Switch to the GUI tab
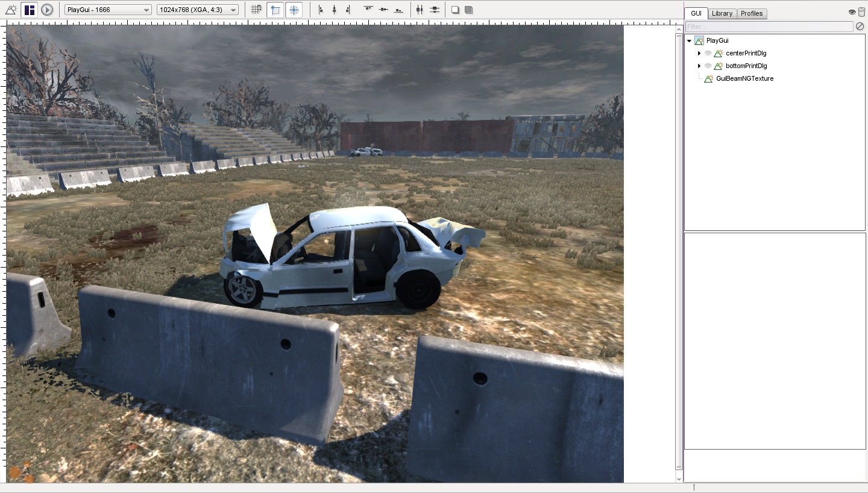The height and width of the screenshot is (493, 868). (x=696, y=13)
